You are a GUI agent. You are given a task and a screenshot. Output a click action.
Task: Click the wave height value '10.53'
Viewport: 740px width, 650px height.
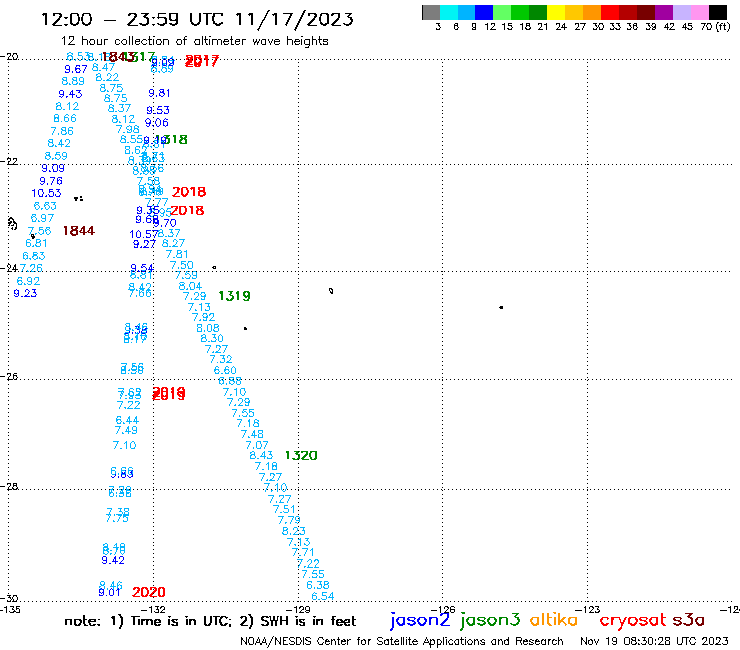(46, 193)
